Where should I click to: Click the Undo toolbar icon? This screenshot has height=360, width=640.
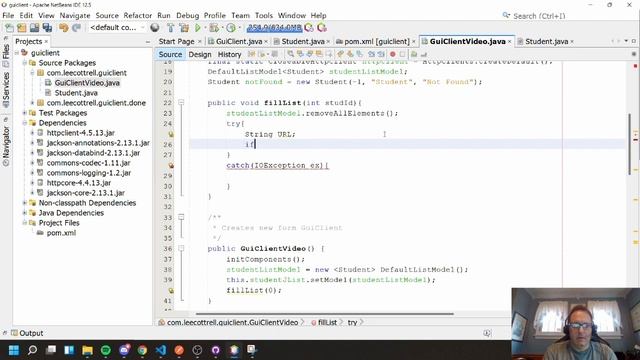(63, 28)
